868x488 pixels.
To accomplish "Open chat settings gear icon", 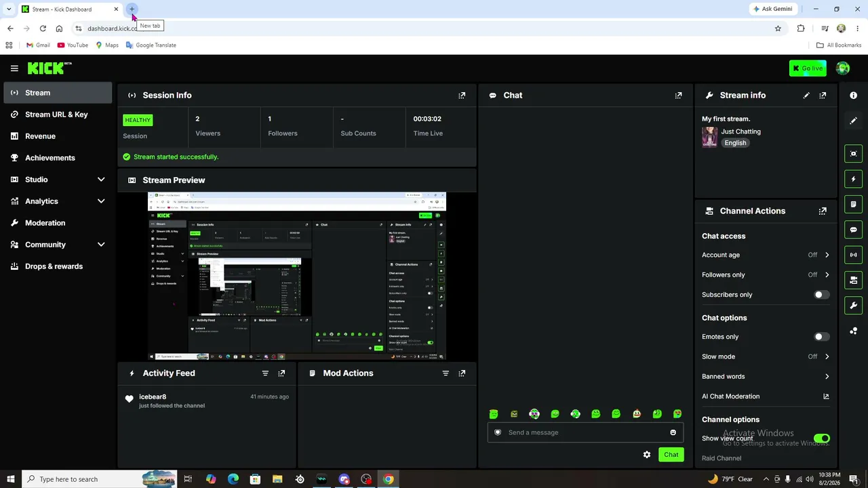I will [647, 455].
